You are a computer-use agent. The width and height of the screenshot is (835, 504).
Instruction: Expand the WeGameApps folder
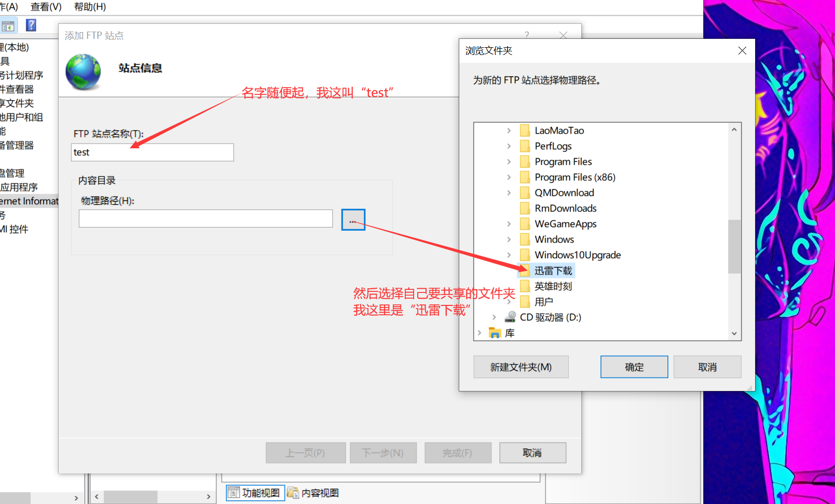coord(509,224)
